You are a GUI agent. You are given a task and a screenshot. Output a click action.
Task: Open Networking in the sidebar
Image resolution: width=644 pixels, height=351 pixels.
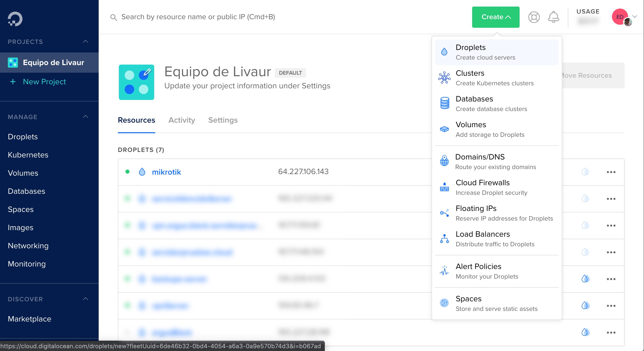click(x=28, y=246)
